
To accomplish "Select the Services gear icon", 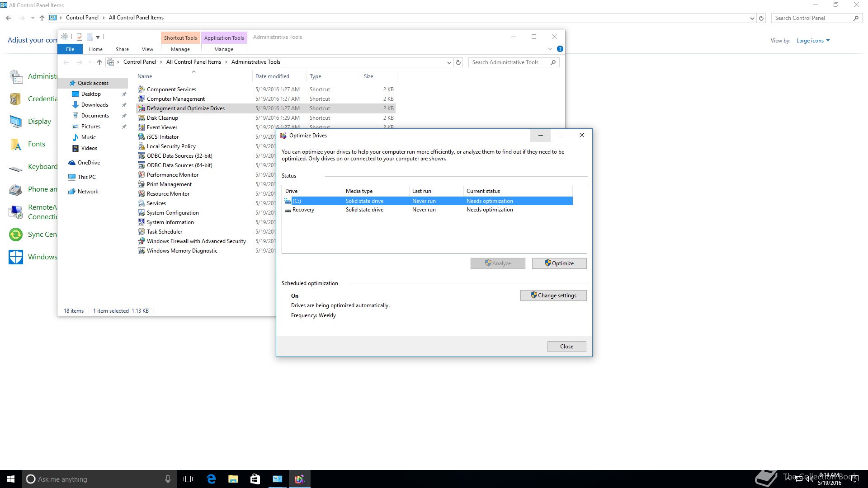I will tap(142, 203).
